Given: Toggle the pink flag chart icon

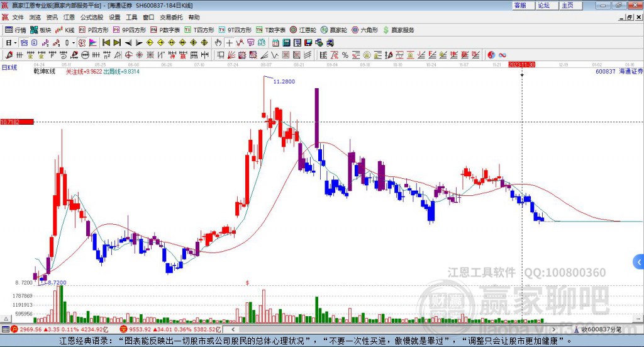Looking at the screenshot, I should (93, 43).
